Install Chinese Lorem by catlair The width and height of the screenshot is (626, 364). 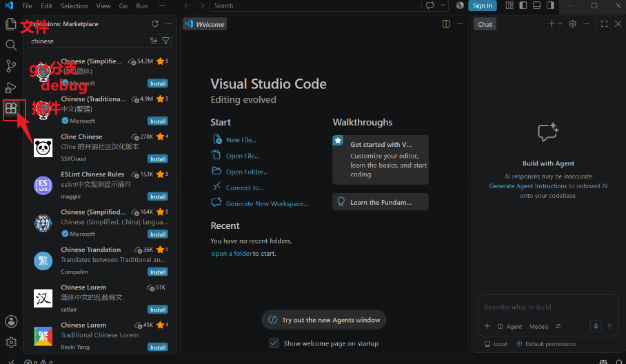[158, 310]
